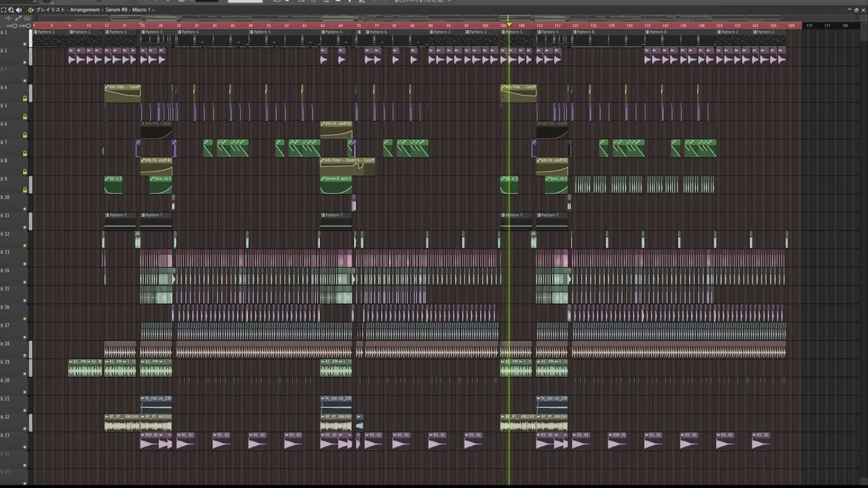Select the leftmost KS_PM audio clip on Track 19
Viewport: 868px width, 488px height.
[77, 368]
